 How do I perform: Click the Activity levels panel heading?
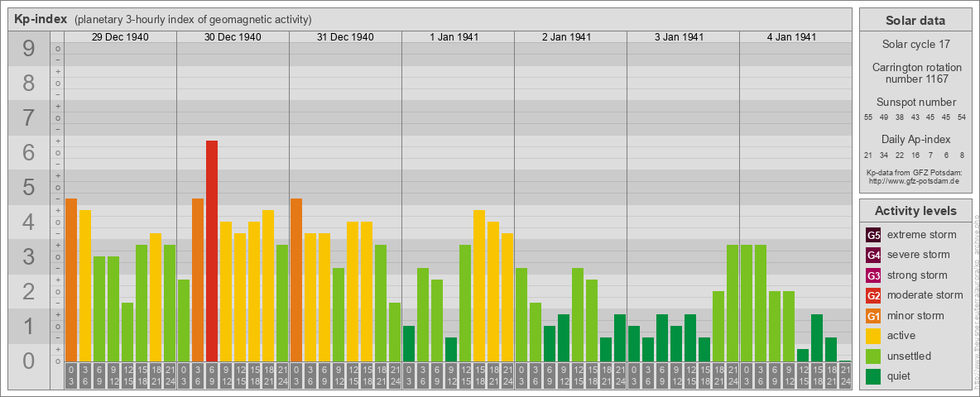(915, 211)
